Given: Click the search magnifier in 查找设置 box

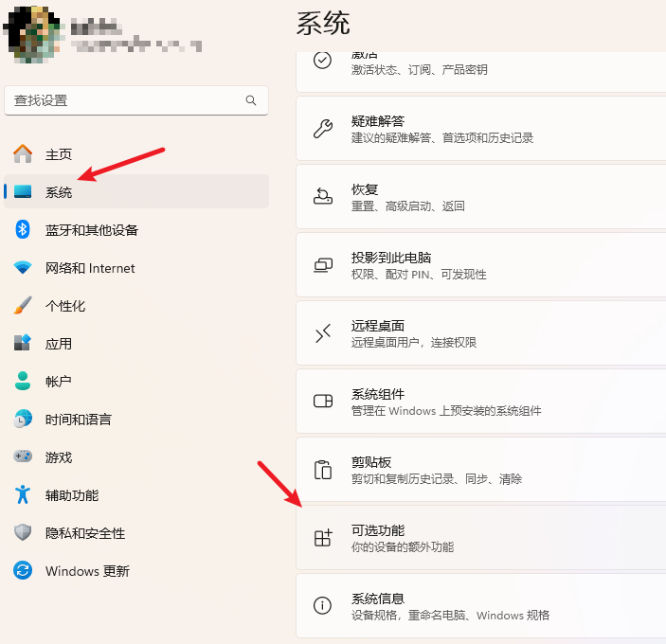Looking at the screenshot, I should click(x=251, y=100).
